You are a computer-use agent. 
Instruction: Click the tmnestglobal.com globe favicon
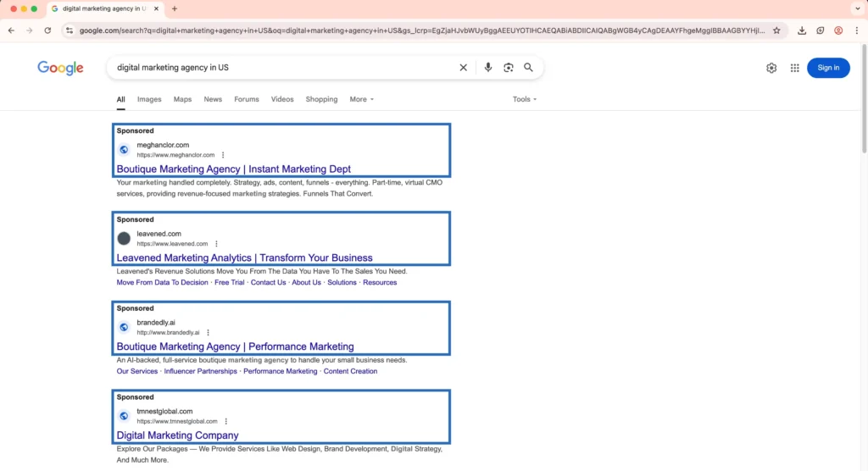tap(124, 416)
